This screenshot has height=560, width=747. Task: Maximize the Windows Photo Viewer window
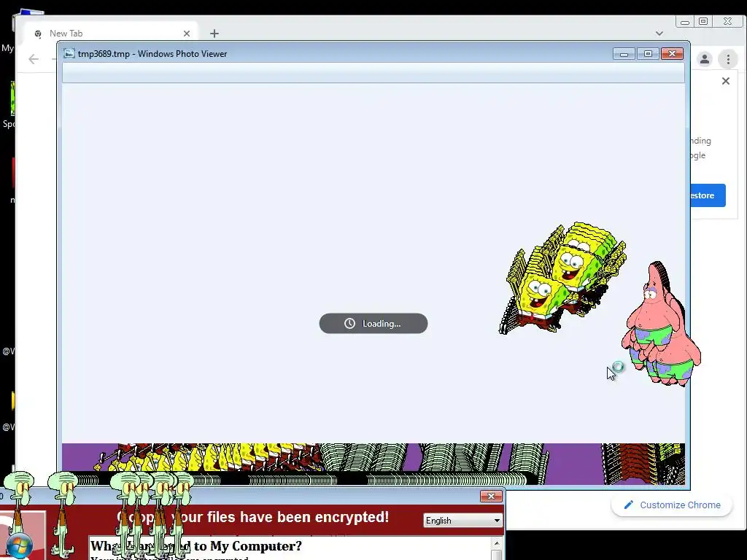pyautogui.click(x=648, y=54)
